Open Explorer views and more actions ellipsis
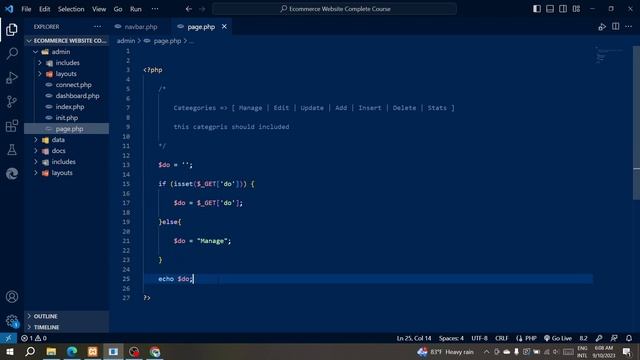Screen dimensions: 640x360 click(97, 27)
